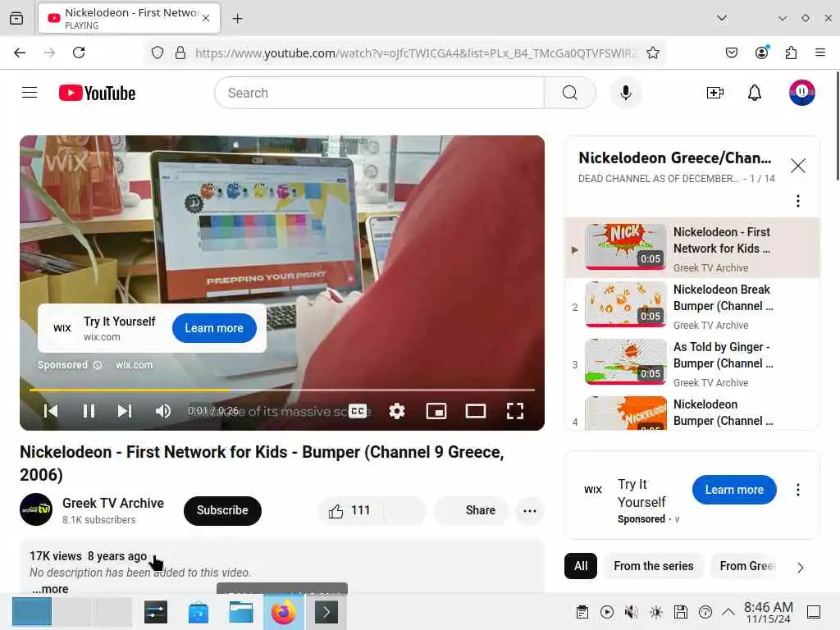This screenshot has width=840, height=630.
Task: Go to the YouTube home logo
Action: tap(97, 93)
